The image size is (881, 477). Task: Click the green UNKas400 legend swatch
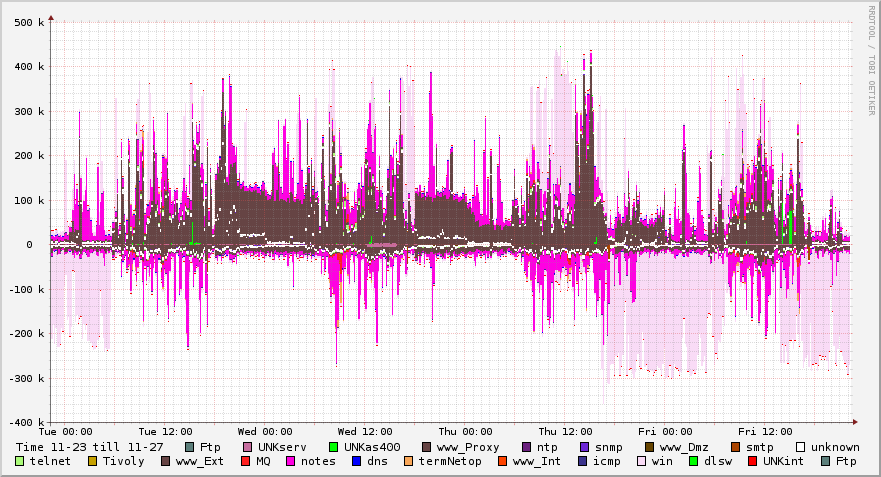click(x=334, y=447)
